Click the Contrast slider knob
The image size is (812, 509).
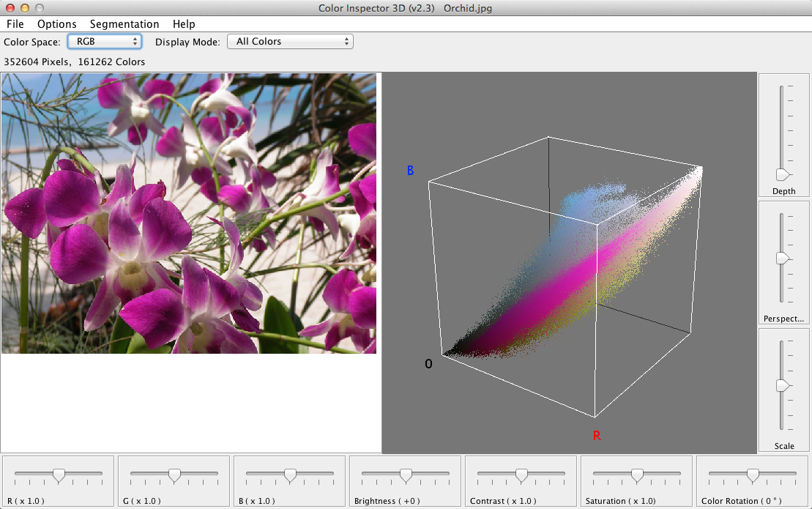coord(521,475)
